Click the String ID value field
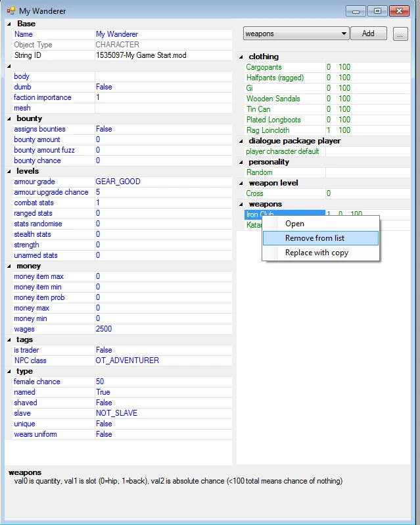This screenshot has height=525, width=420. (x=163, y=55)
